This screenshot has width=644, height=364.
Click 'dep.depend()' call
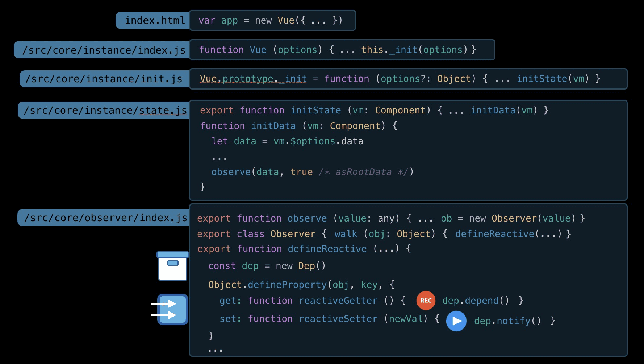coord(476,301)
